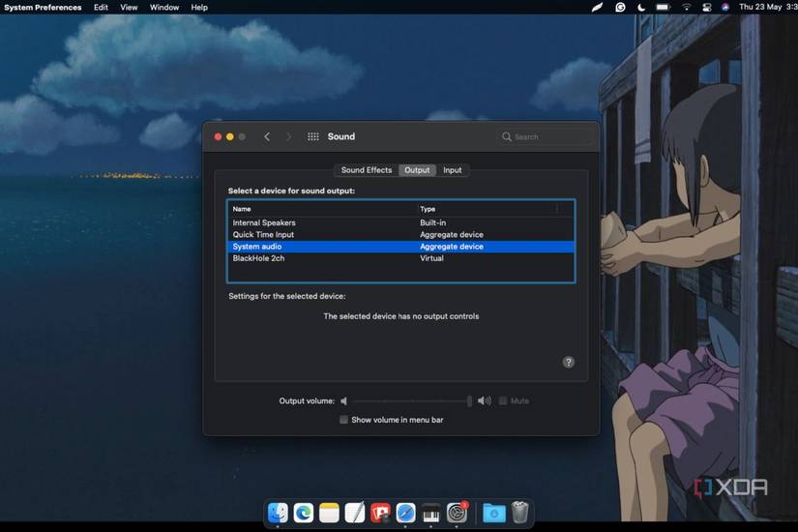This screenshot has width=798, height=532.
Task: Enable the Mute checkbox
Action: (x=503, y=400)
